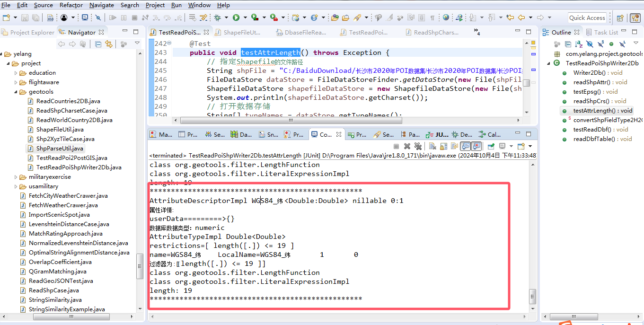This screenshot has width=644, height=325.
Task: Click the Last Edit Location arrow icon
Action: coord(510,18)
